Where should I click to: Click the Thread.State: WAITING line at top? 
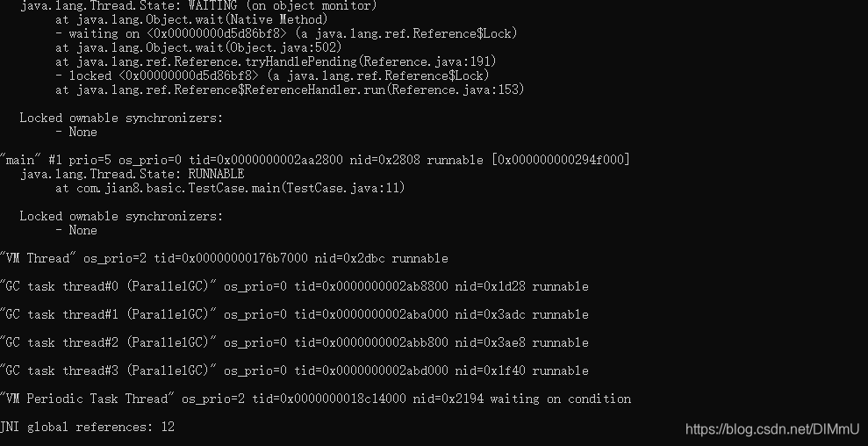pos(198,6)
